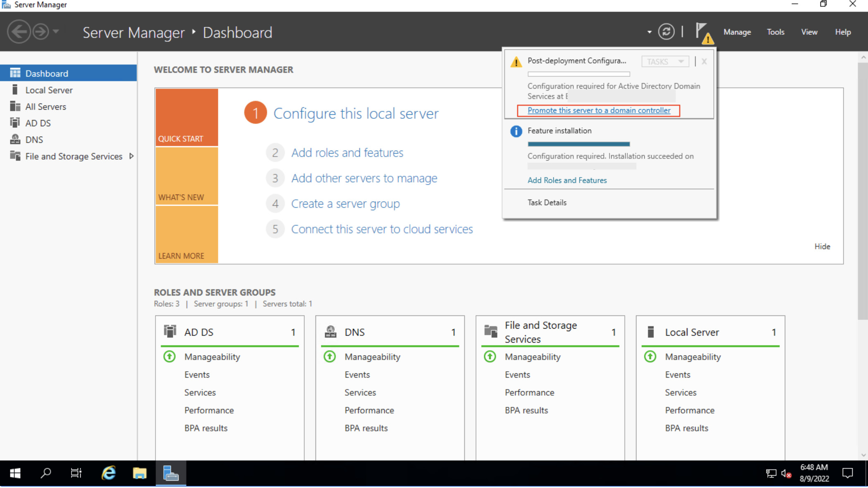868x488 pixels.
Task: Click Create a server group link
Action: [345, 204]
